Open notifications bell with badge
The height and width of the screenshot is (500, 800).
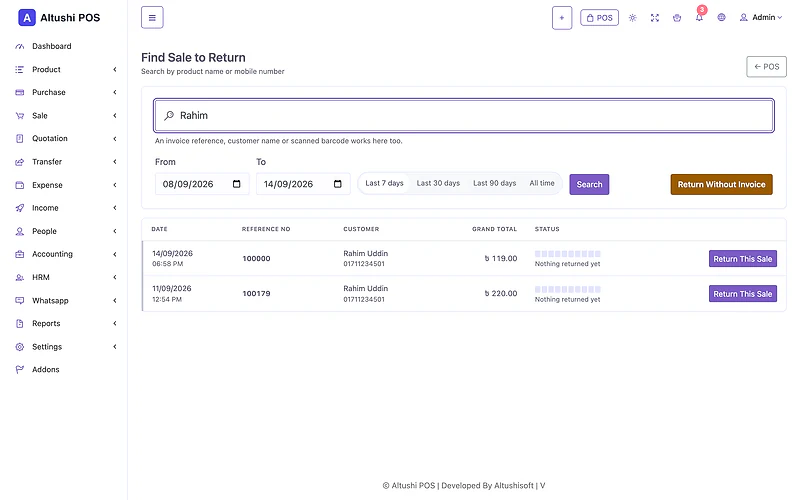click(x=699, y=17)
